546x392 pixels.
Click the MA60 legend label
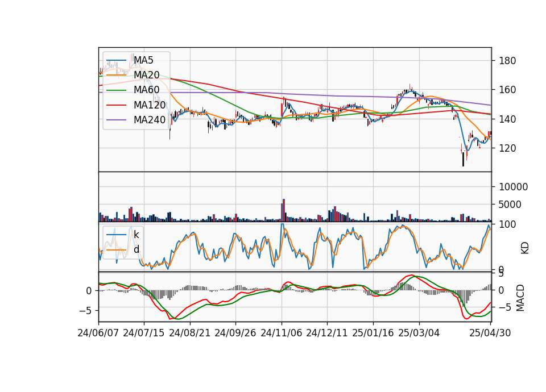click(x=146, y=90)
